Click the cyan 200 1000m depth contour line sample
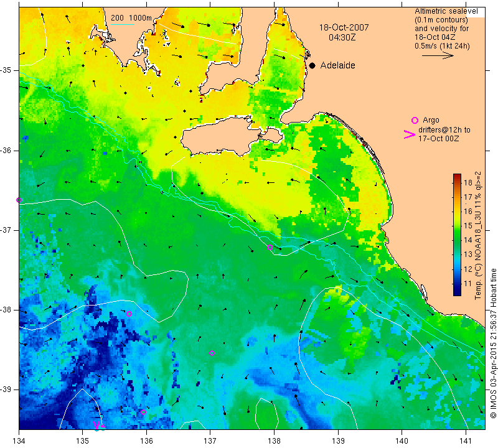 pyautogui.click(x=123, y=24)
